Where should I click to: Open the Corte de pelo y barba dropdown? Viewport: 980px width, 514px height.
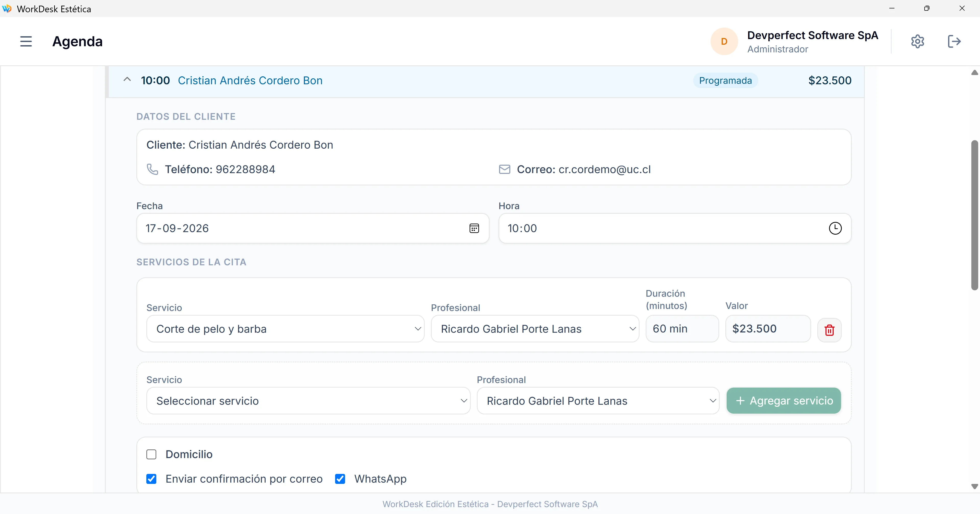click(x=285, y=329)
